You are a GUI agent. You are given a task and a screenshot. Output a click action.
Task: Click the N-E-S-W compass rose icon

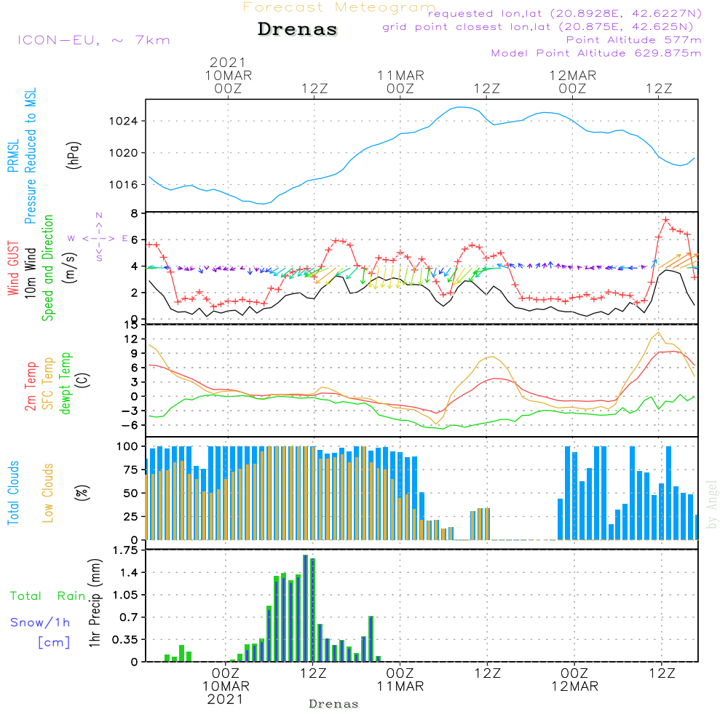pyautogui.click(x=99, y=238)
